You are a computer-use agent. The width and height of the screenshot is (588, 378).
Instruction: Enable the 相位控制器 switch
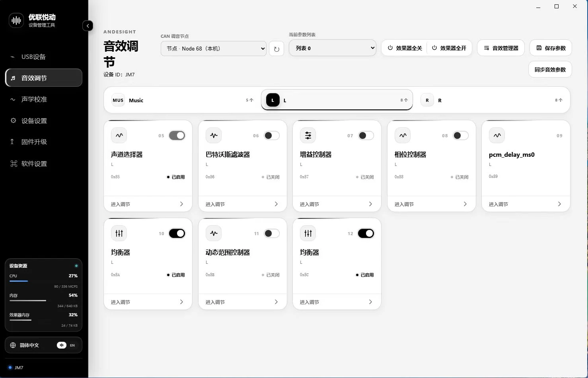click(461, 135)
